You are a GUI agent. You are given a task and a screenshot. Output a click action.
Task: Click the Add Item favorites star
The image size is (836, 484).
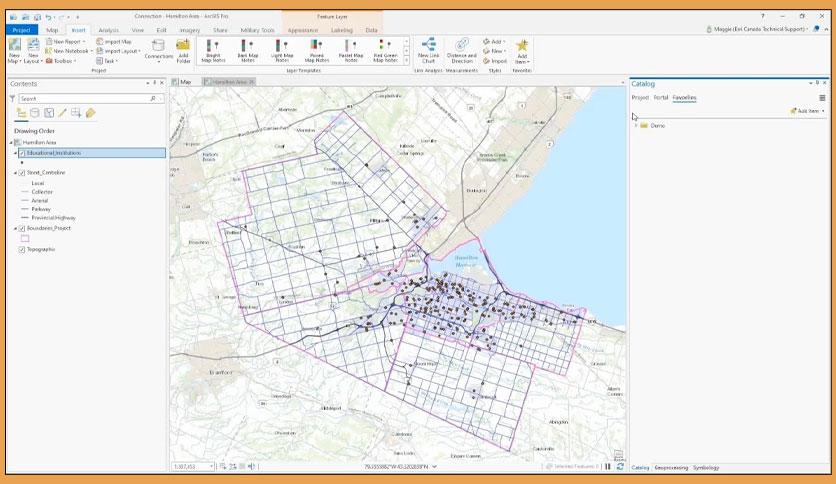(x=521, y=50)
